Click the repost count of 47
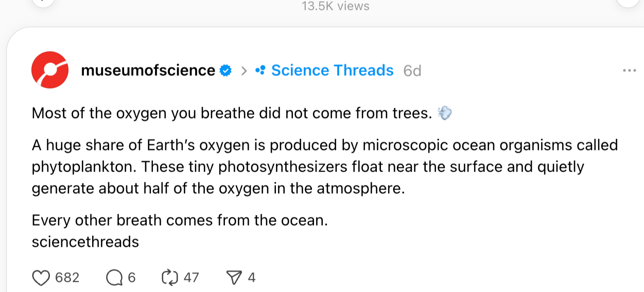Image resolution: width=644 pixels, height=292 pixels. [191, 278]
